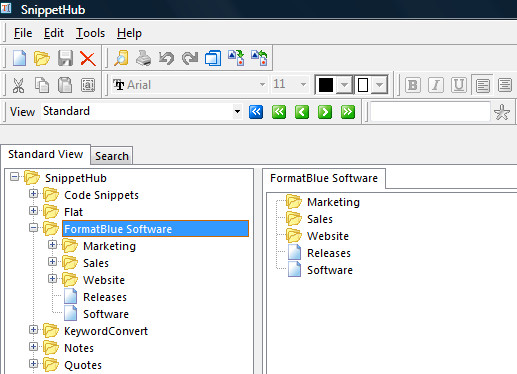The image size is (517, 374).
Task: Open the Arial font dropdown
Action: [x=262, y=85]
